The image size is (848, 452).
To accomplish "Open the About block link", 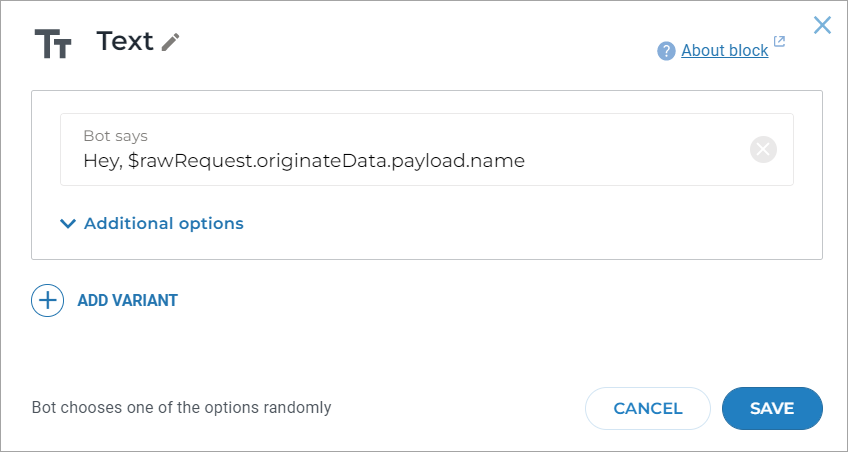I will [724, 50].
